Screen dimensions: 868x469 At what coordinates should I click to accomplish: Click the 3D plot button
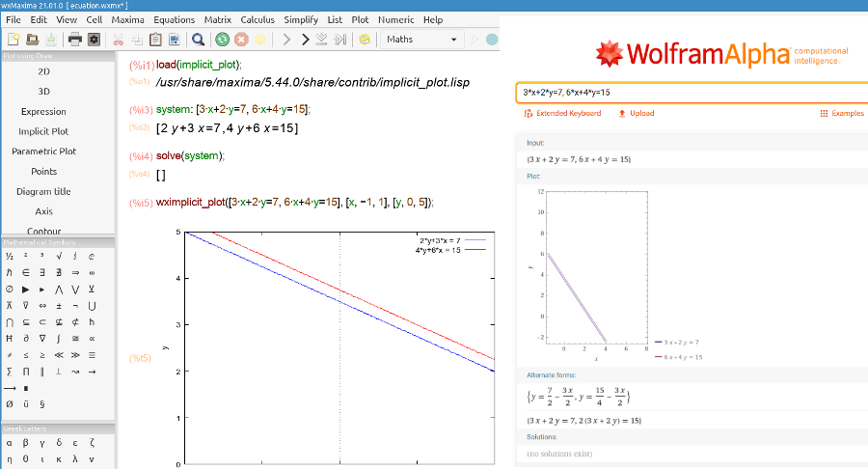point(43,92)
